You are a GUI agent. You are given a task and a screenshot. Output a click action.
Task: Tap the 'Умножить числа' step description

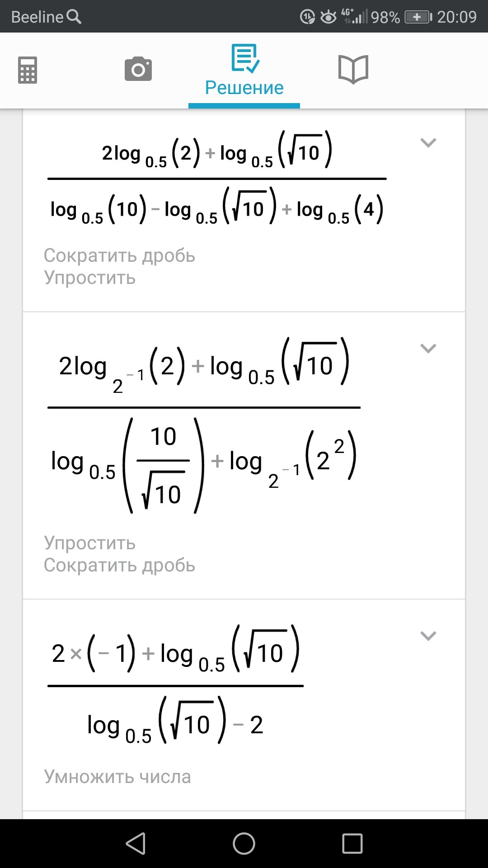coord(117,777)
